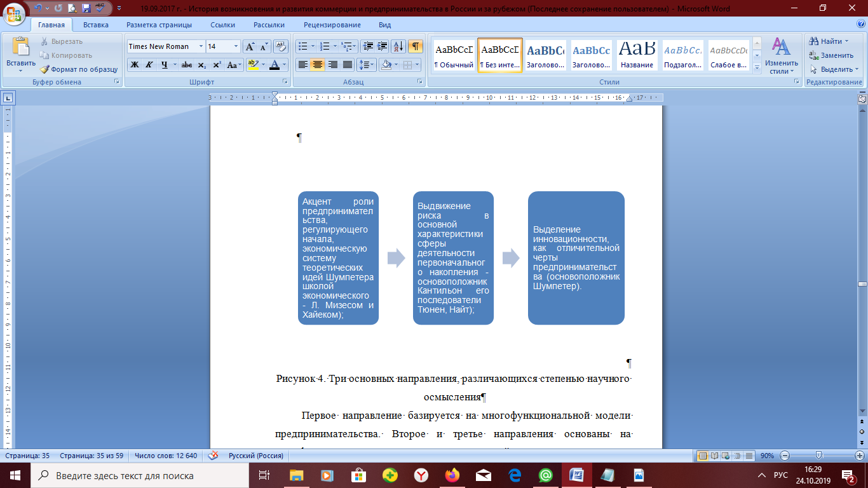Activate Формат по образцу painter
The width and height of the screenshot is (868, 488).
tap(79, 69)
